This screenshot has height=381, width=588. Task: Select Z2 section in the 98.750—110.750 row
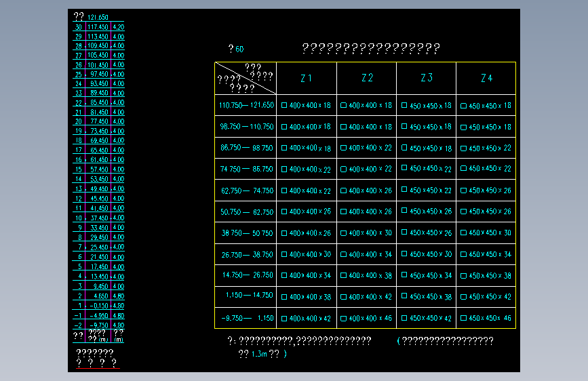(366, 127)
